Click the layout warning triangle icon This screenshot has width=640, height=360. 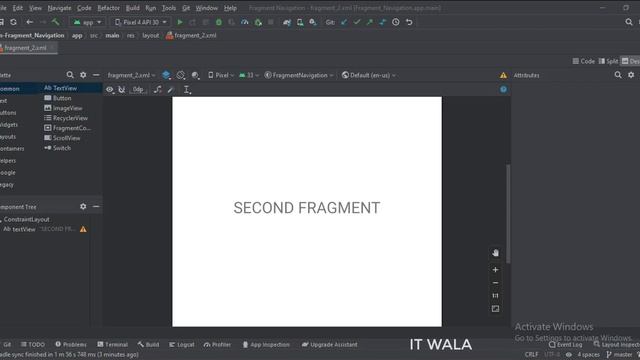click(x=503, y=75)
